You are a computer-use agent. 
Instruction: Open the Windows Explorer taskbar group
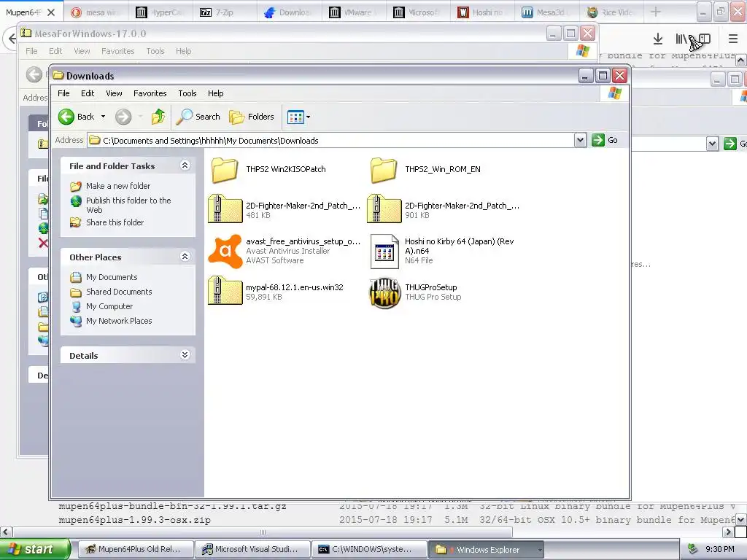pos(486,550)
